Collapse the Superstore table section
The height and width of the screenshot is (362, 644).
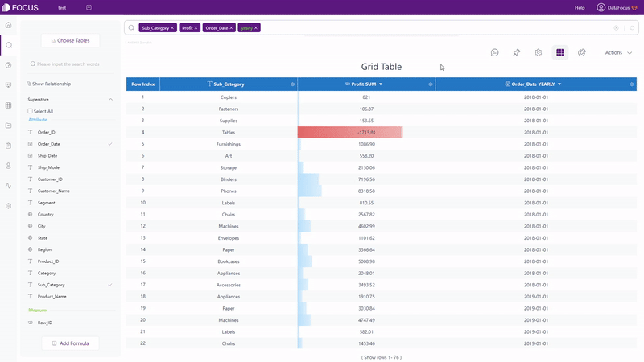[110, 99]
